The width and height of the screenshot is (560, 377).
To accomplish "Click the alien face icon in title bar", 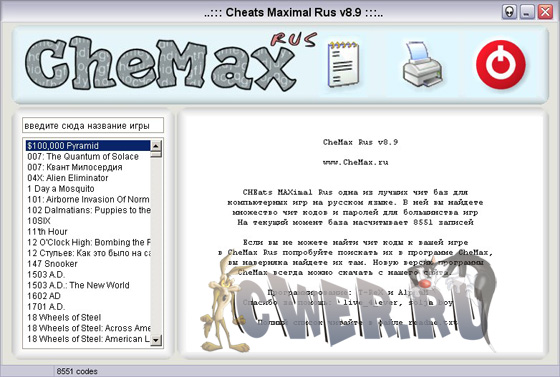I will (x=509, y=12).
